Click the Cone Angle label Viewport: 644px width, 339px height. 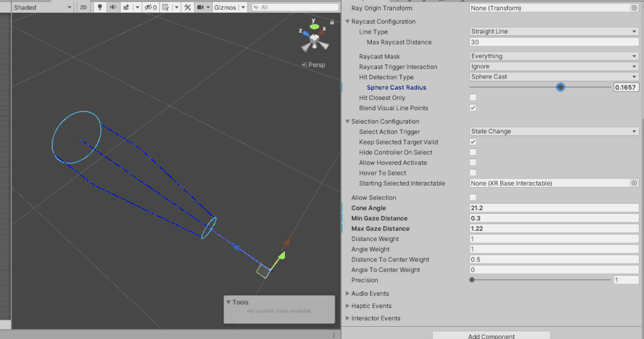(368, 208)
